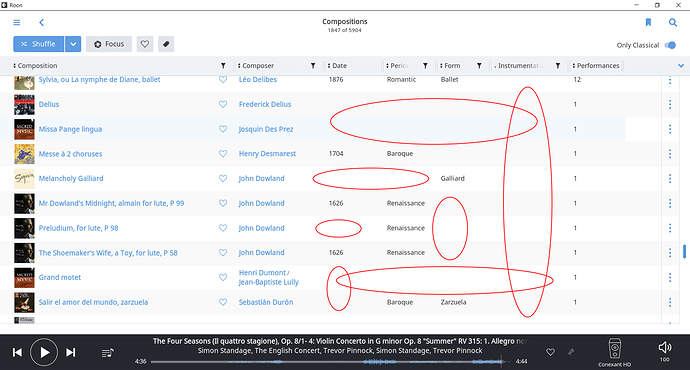Open the volume speaker control

pos(664,348)
